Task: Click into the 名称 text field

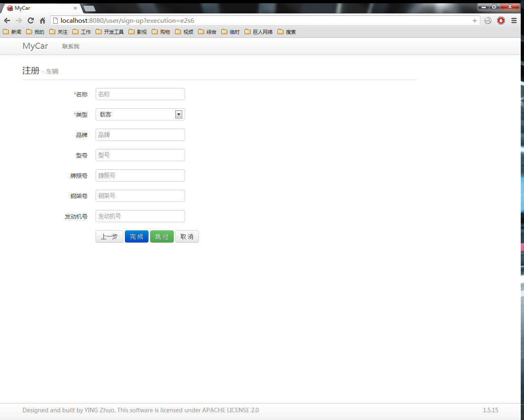Action: (x=140, y=94)
